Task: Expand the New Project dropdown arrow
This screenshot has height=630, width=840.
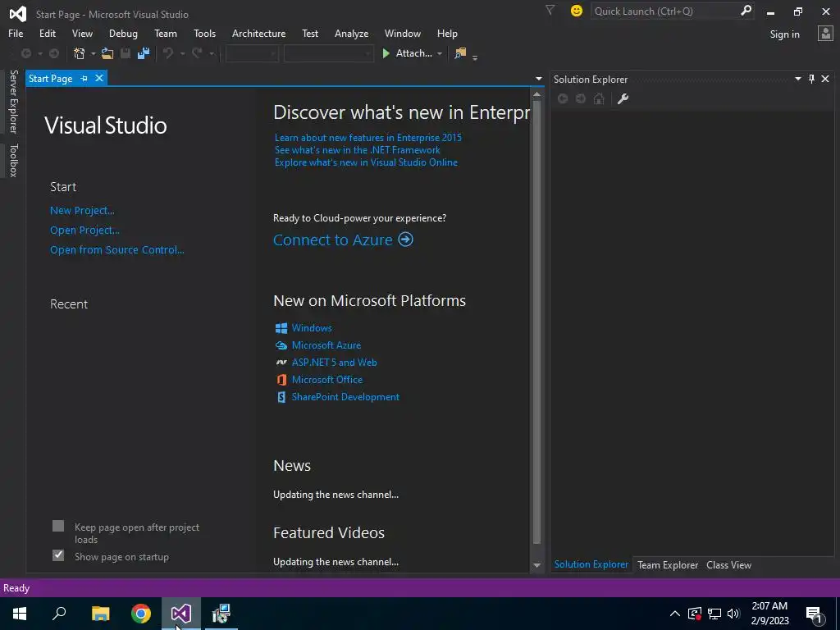Action: [93, 53]
